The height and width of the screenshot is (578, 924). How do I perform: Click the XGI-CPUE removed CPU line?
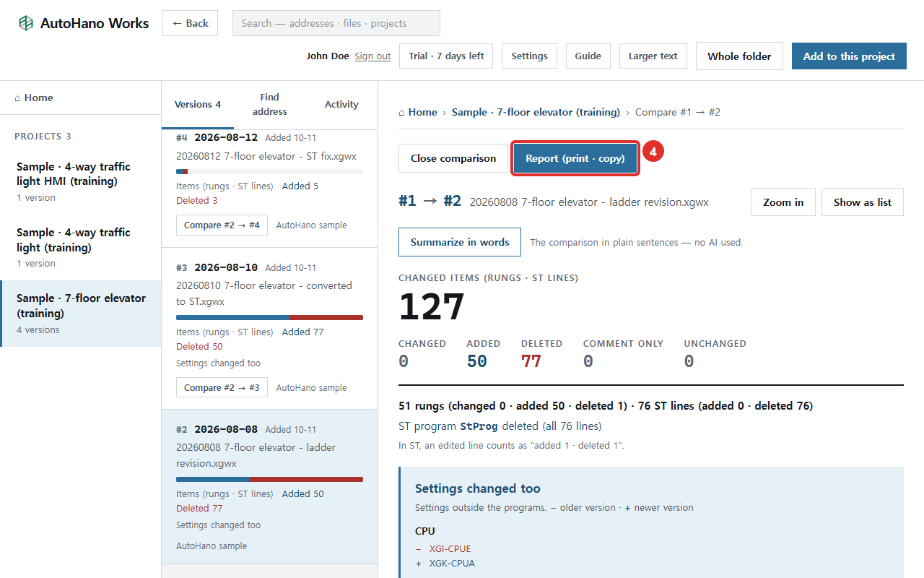(450, 548)
